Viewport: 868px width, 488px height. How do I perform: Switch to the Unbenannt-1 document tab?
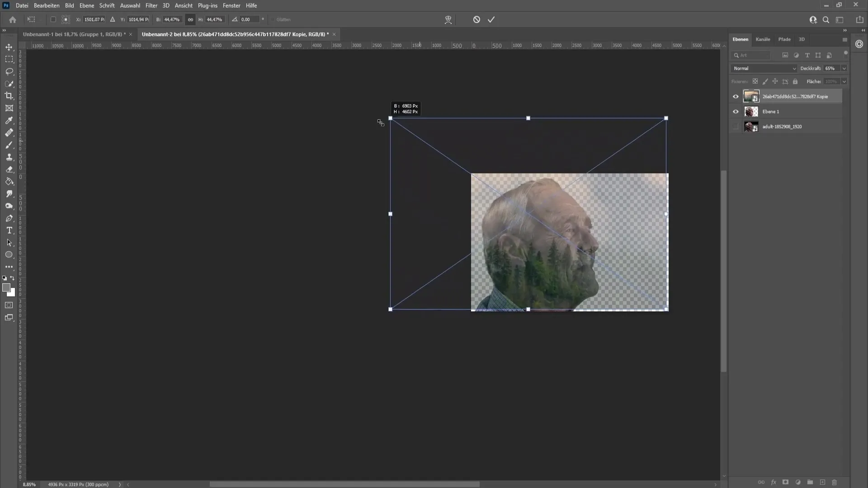pos(74,34)
